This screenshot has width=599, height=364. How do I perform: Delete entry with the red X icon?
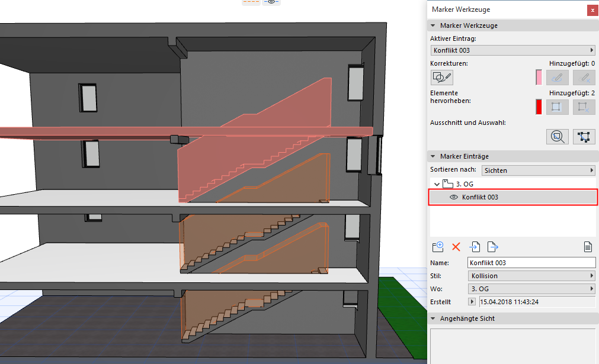click(456, 247)
